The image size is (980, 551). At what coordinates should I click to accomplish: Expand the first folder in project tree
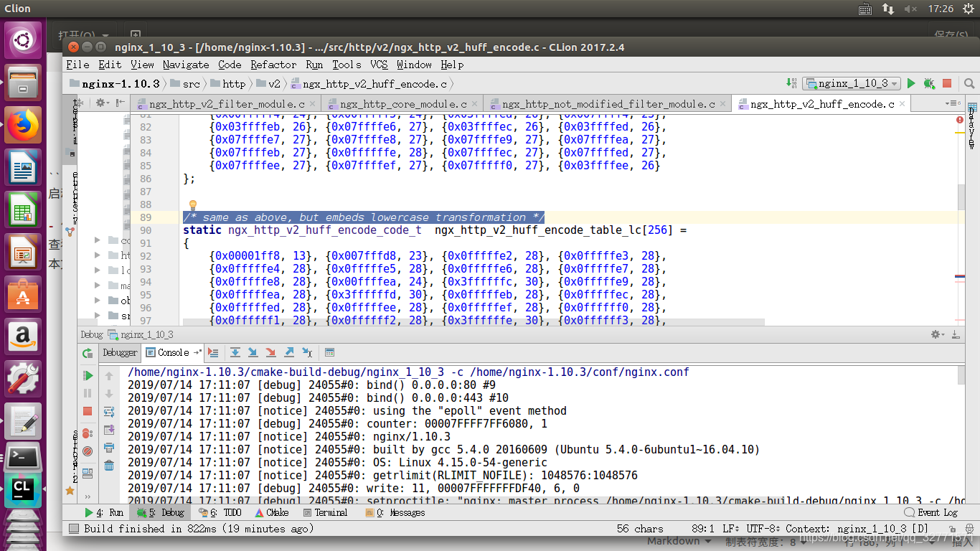coord(98,240)
